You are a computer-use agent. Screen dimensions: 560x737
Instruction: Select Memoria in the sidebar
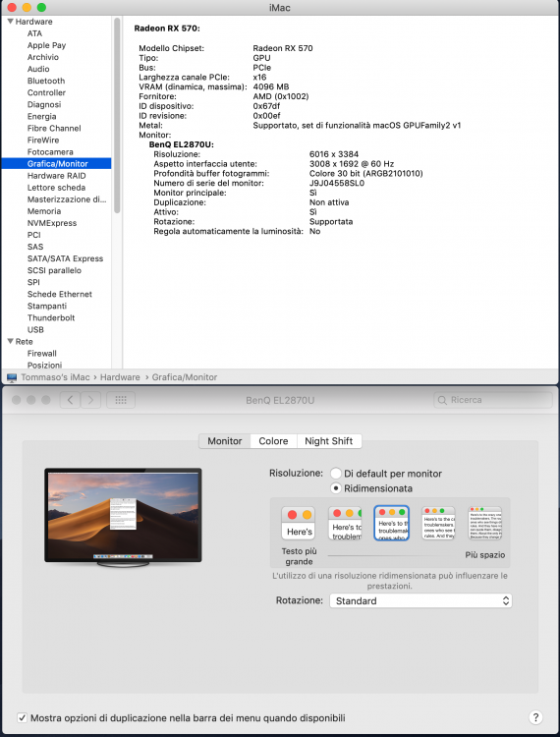44,211
